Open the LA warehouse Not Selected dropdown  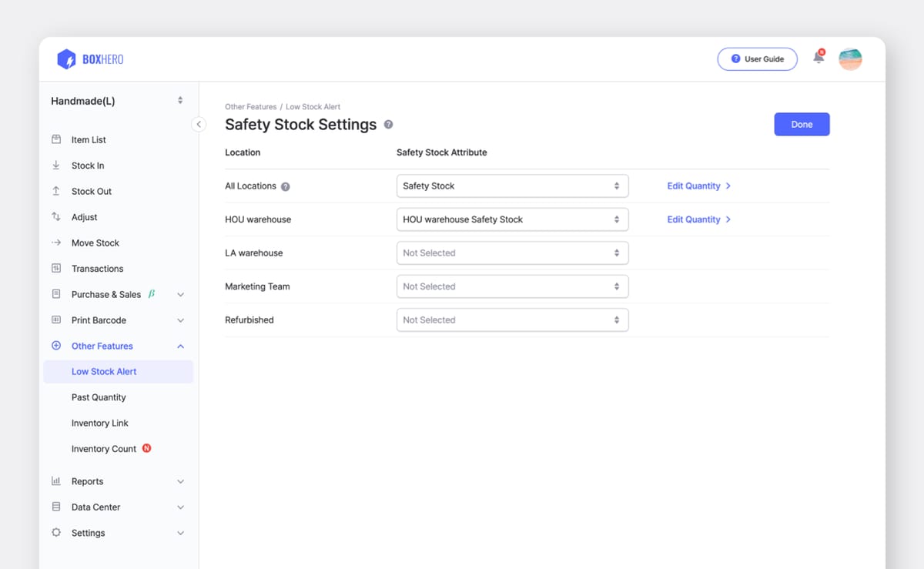512,253
